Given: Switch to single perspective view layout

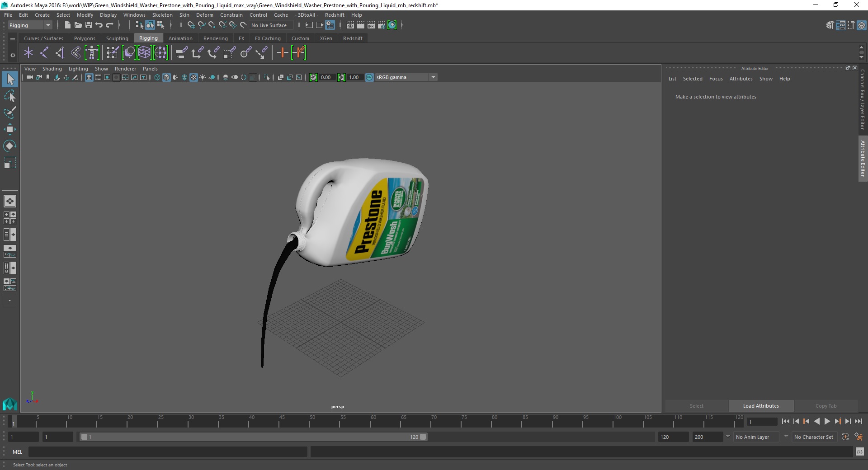Looking at the screenshot, I should coord(10,201).
